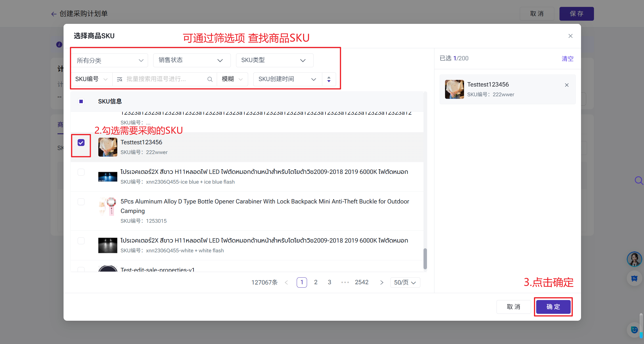Remove Testtest123456 from the selected list
Screen dimensions: 644x344
(567, 85)
